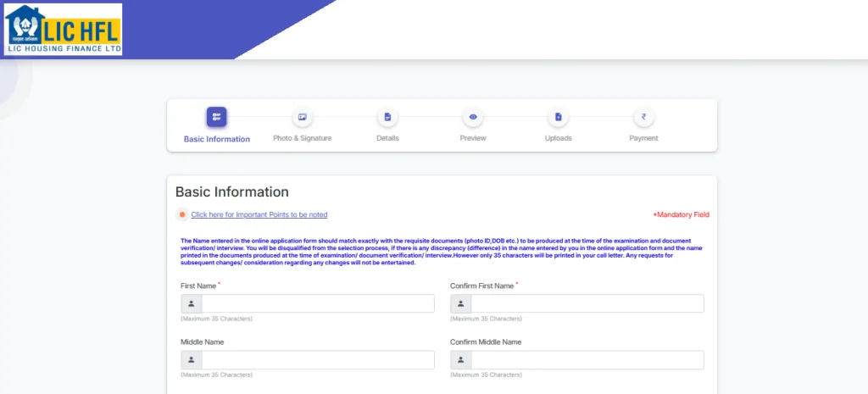Viewport: 868px width, 394px height.
Task: Click the Basic Information step icon
Action: click(x=216, y=117)
